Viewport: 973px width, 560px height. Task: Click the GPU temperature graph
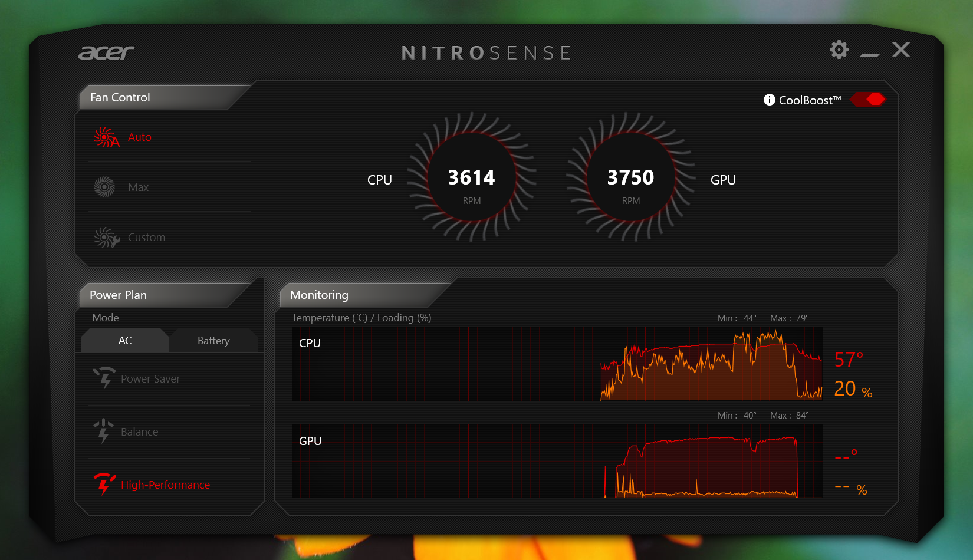pos(557,462)
